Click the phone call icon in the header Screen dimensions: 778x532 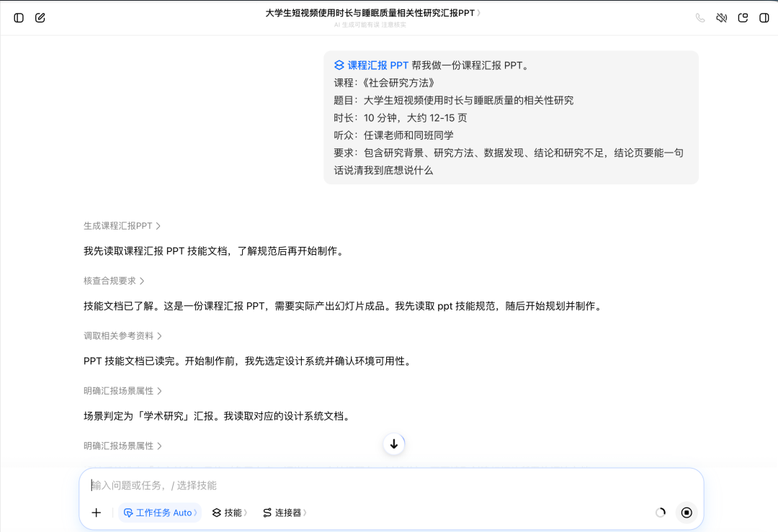[x=700, y=18]
